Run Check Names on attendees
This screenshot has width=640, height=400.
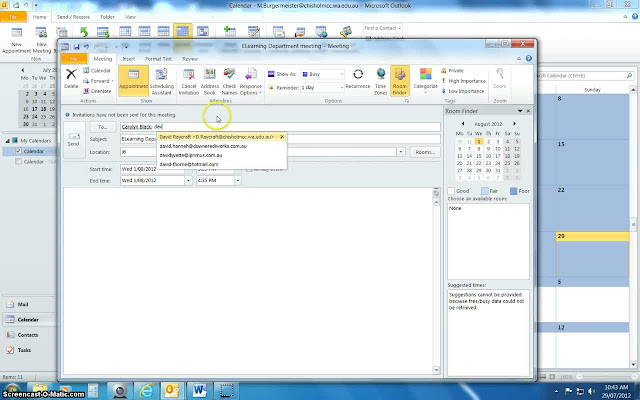(229, 81)
